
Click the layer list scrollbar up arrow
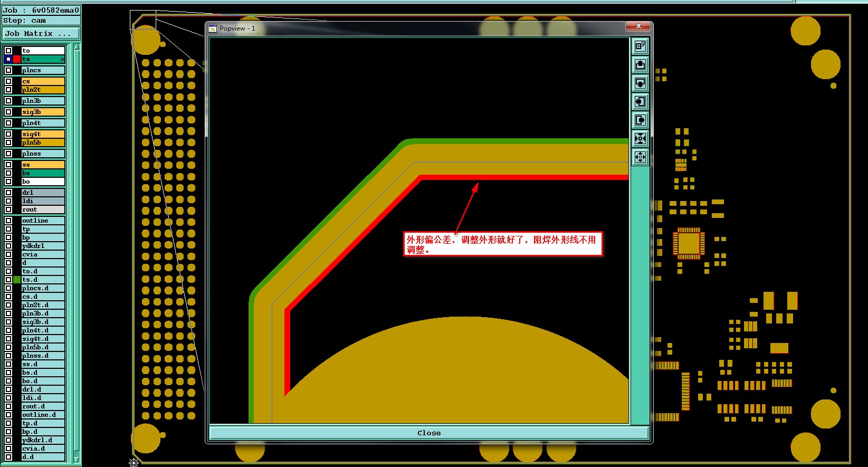coord(77,47)
